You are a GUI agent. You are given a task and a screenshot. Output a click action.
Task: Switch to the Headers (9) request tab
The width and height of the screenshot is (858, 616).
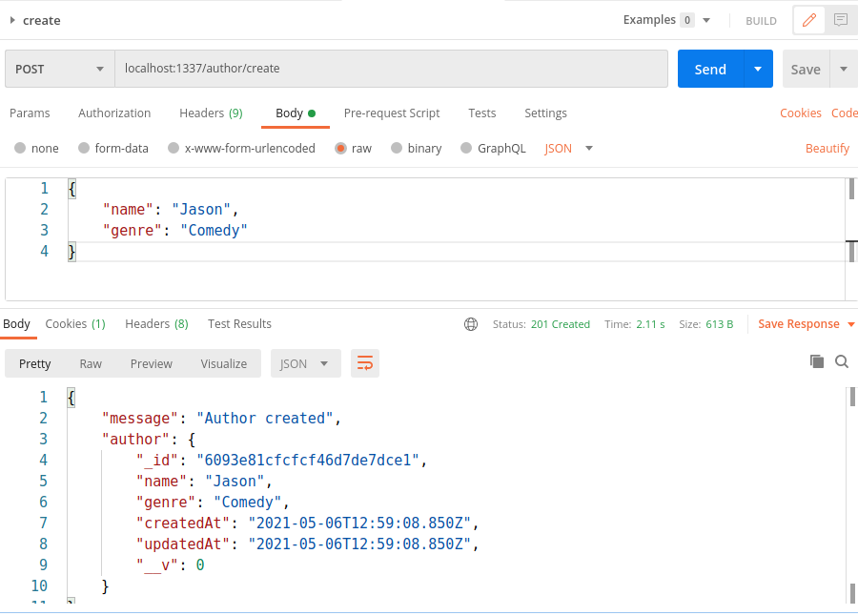[x=211, y=113]
